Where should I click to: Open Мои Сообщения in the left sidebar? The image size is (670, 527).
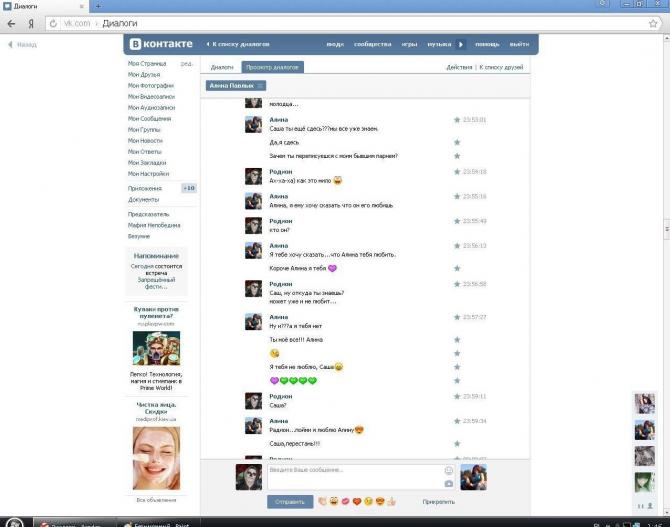tap(149, 118)
